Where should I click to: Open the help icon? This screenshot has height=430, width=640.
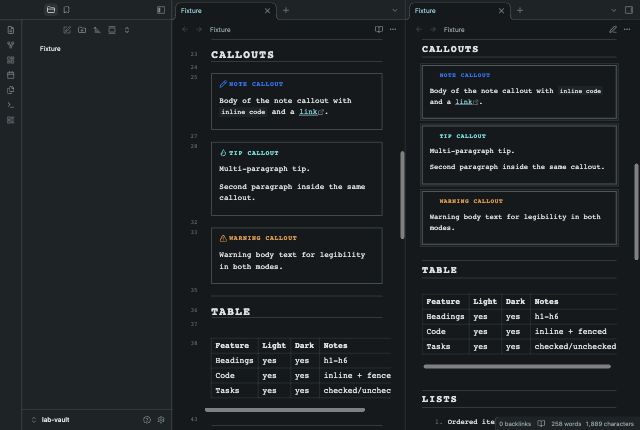pos(147,419)
